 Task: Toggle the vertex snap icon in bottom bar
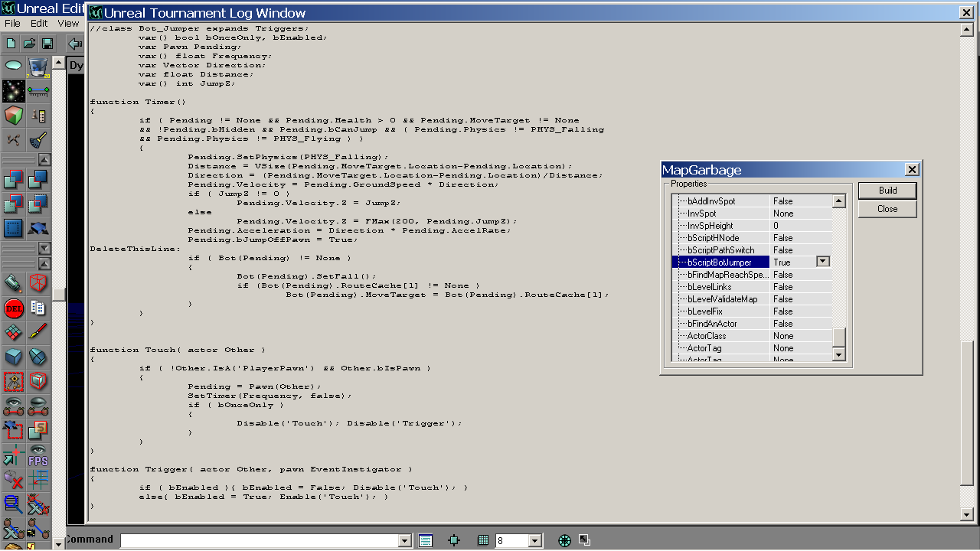[454, 540]
